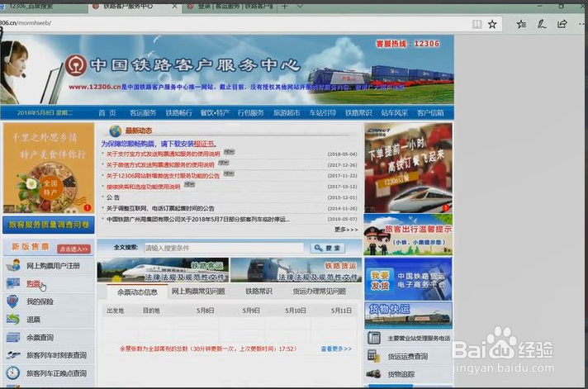Open 关于12306网站新增微信支付服务 notice

pyautogui.click(x=163, y=176)
